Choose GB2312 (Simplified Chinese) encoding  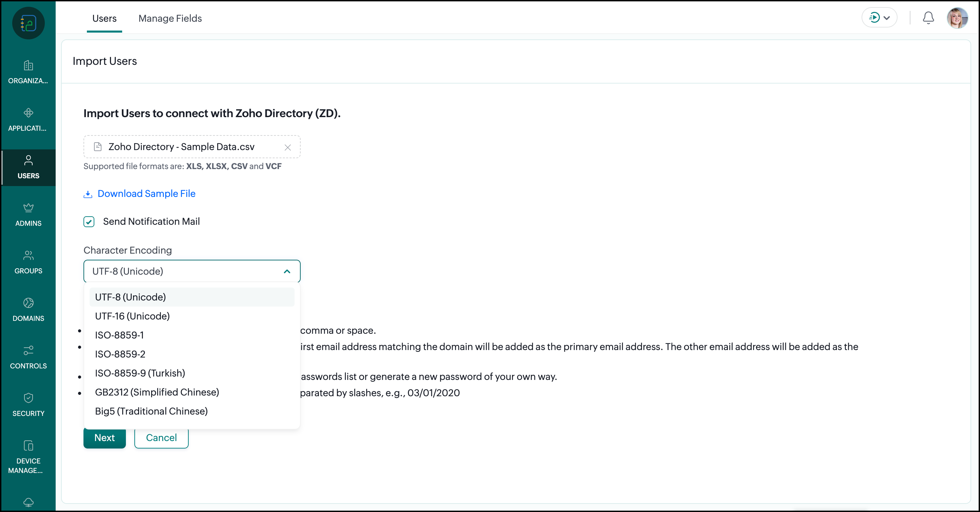pos(157,392)
